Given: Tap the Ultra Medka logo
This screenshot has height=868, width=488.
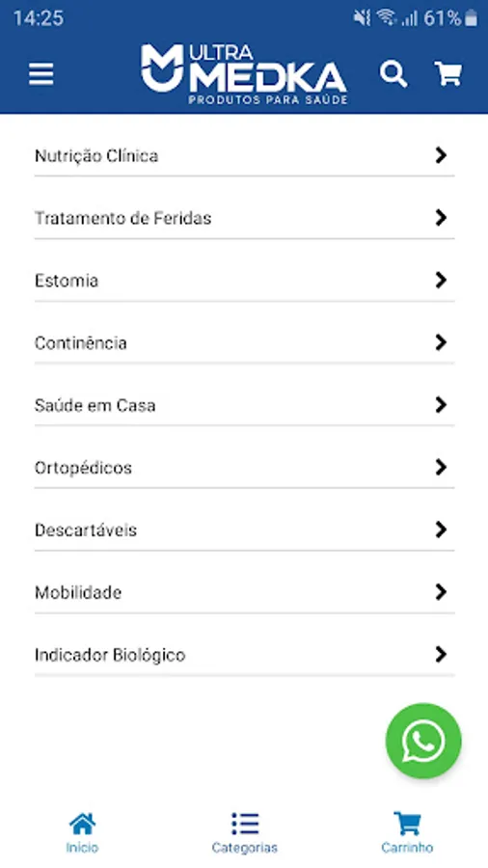Looking at the screenshot, I should 244,74.
